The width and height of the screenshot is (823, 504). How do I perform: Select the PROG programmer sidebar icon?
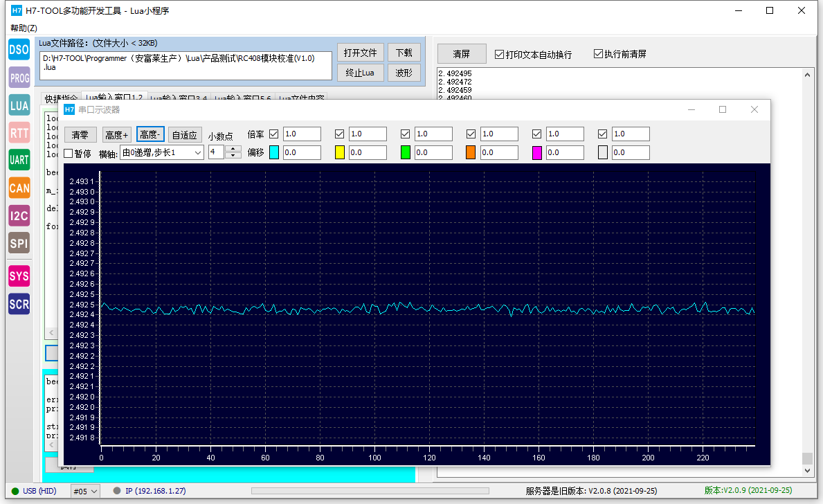pos(19,78)
